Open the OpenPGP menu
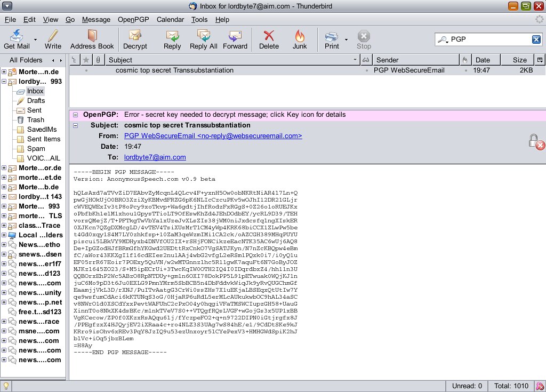Screen dimensions: 546x392 (x=133, y=19)
